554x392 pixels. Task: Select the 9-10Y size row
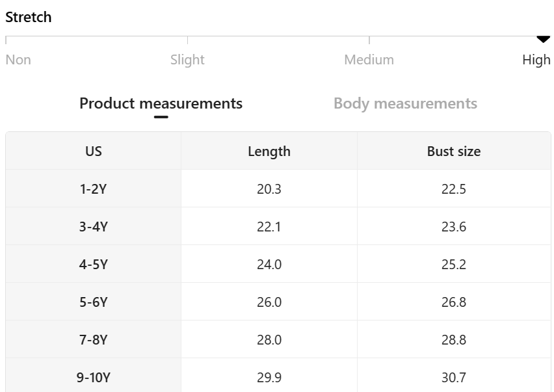point(94,377)
